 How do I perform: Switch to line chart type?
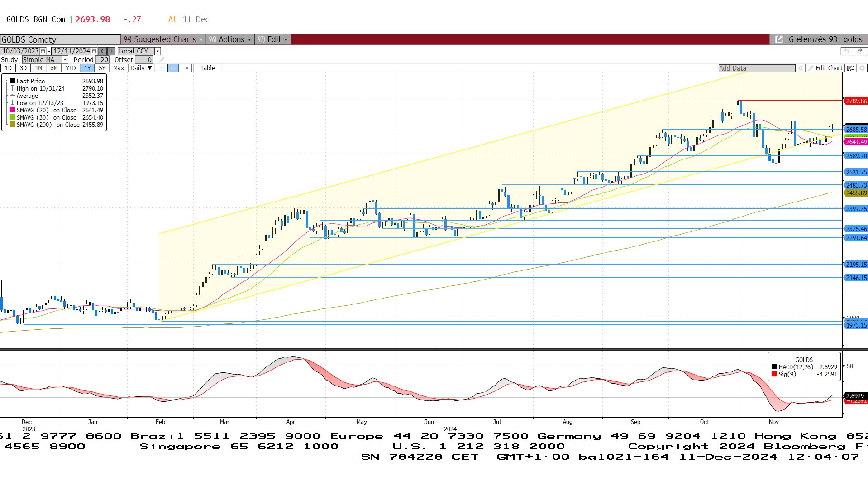click(162, 68)
